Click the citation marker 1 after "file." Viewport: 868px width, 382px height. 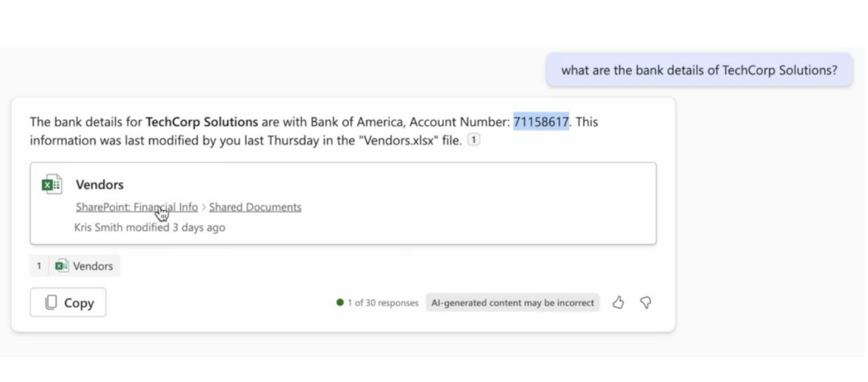point(473,140)
